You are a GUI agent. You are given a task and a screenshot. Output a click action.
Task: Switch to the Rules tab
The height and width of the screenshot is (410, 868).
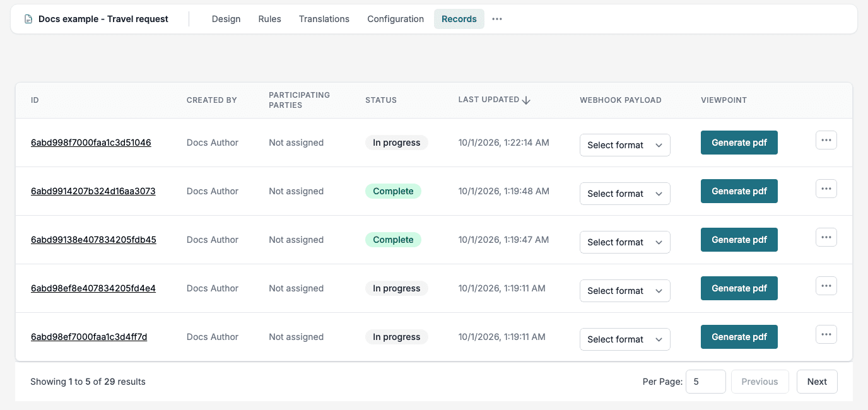(270, 19)
